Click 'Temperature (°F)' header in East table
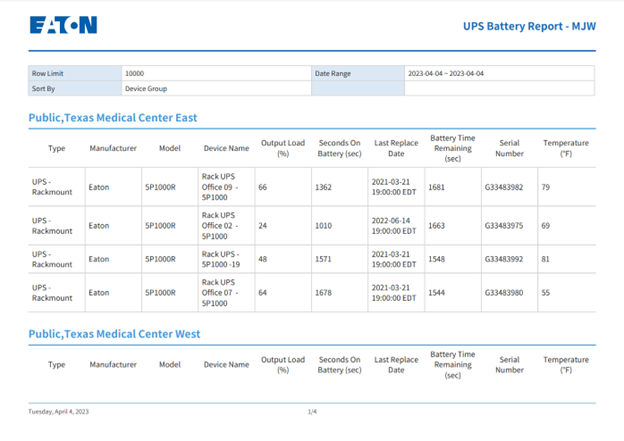 click(x=566, y=148)
